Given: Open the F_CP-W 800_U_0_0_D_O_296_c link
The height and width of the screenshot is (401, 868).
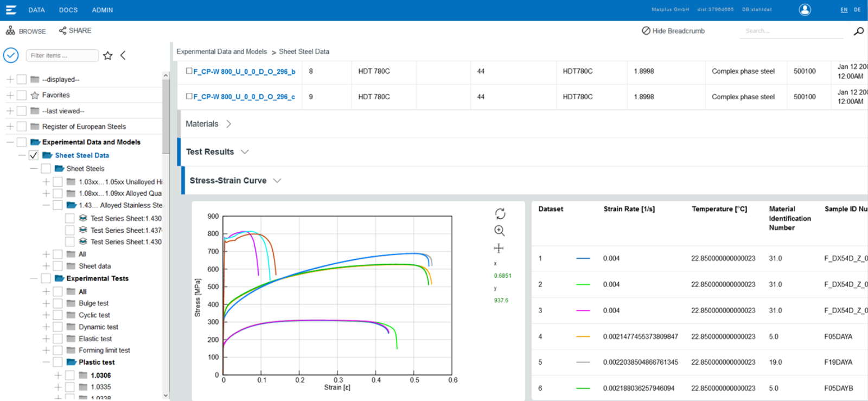Looking at the screenshot, I should click(244, 97).
